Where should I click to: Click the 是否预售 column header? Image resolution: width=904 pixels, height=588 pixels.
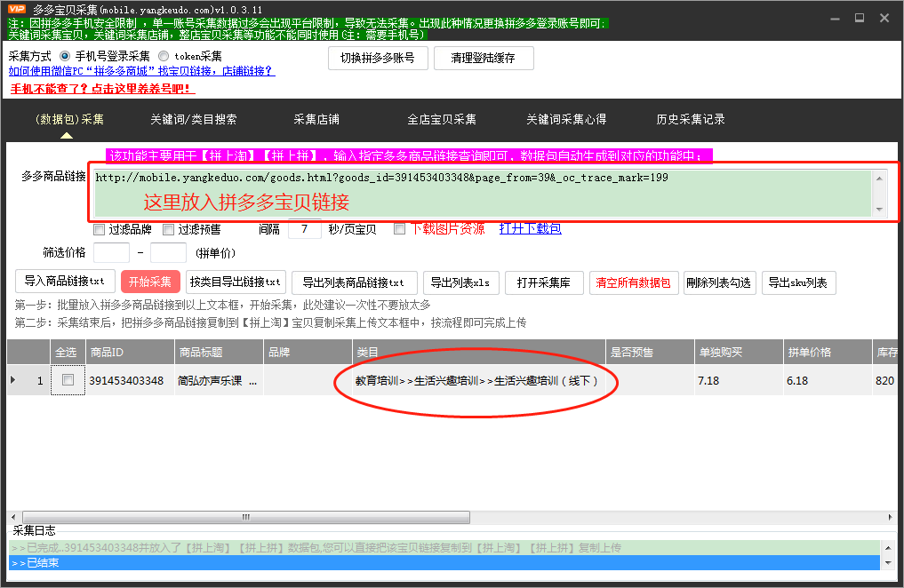(x=650, y=352)
